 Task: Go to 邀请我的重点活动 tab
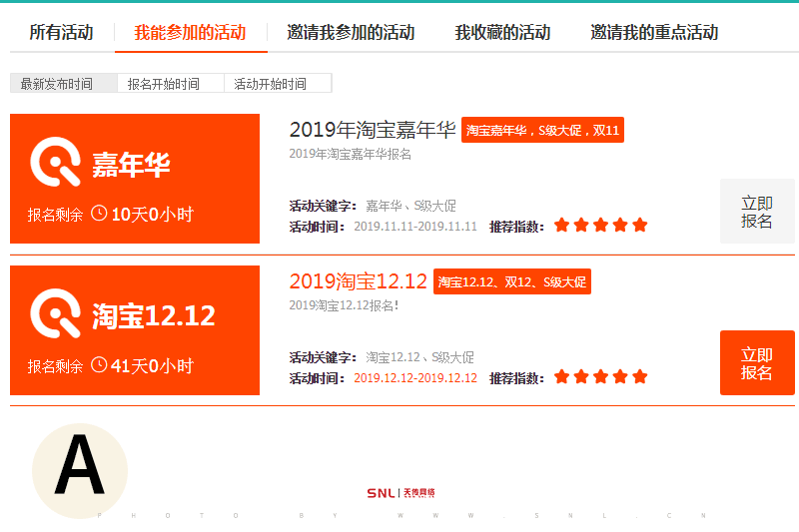click(654, 33)
